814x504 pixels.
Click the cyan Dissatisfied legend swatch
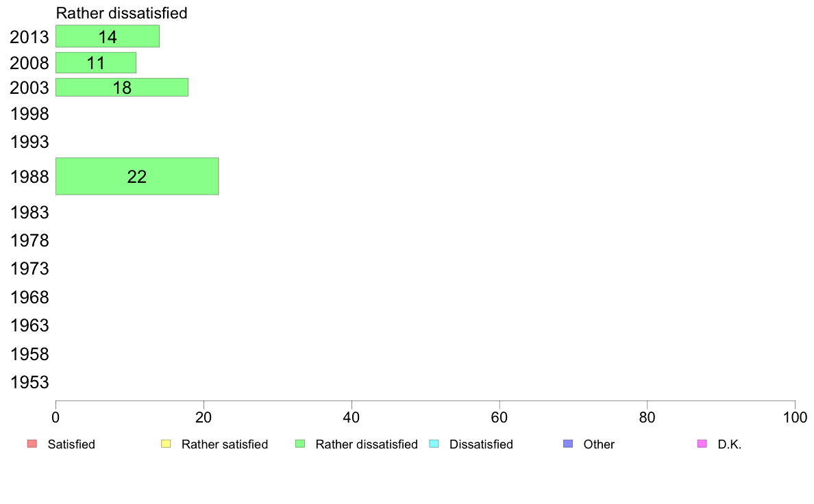click(x=434, y=444)
